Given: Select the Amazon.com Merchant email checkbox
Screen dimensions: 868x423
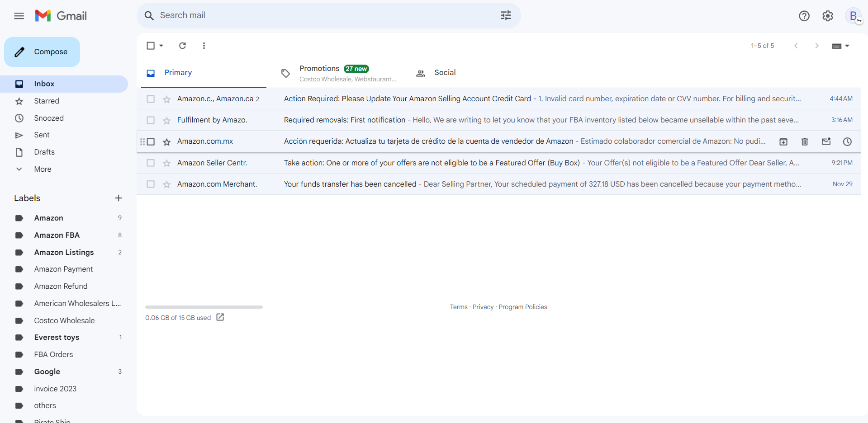Looking at the screenshot, I should coord(151,184).
